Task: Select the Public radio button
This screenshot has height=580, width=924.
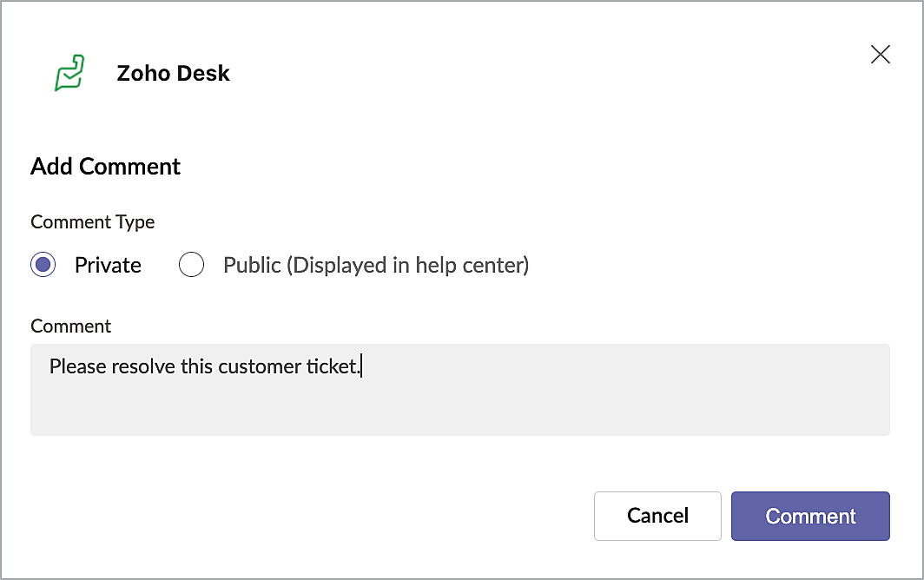Action: pyautogui.click(x=191, y=265)
